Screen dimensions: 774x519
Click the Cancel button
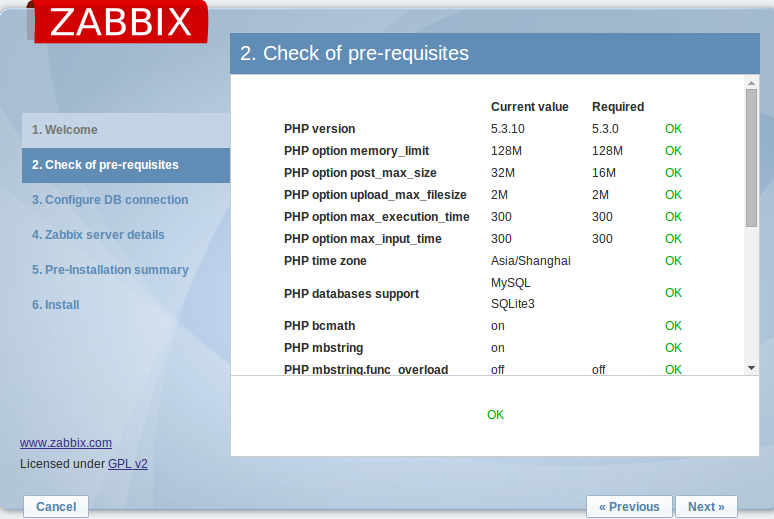[x=56, y=507]
